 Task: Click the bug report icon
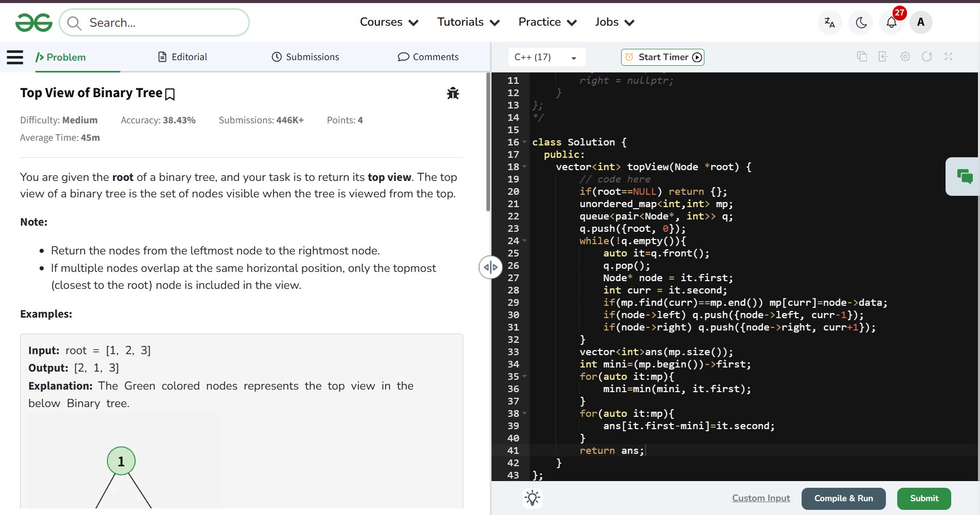452,93
